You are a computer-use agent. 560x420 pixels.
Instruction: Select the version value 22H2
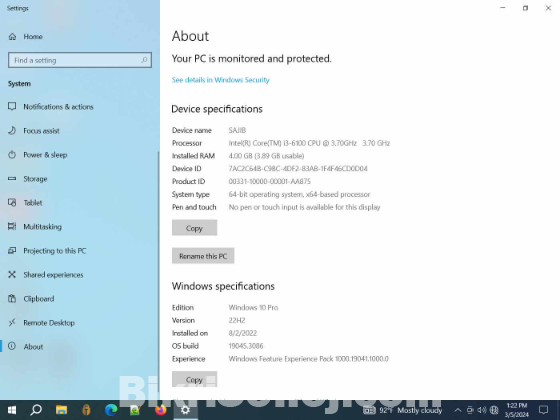(x=237, y=320)
